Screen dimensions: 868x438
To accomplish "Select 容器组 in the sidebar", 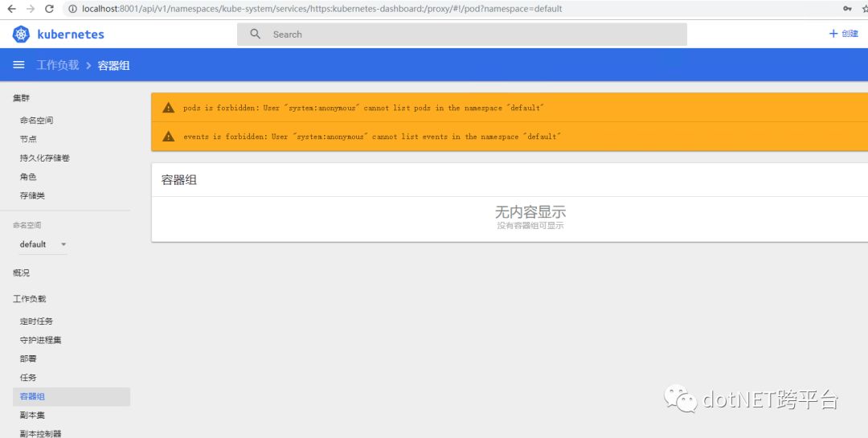I will tap(72, 396).
